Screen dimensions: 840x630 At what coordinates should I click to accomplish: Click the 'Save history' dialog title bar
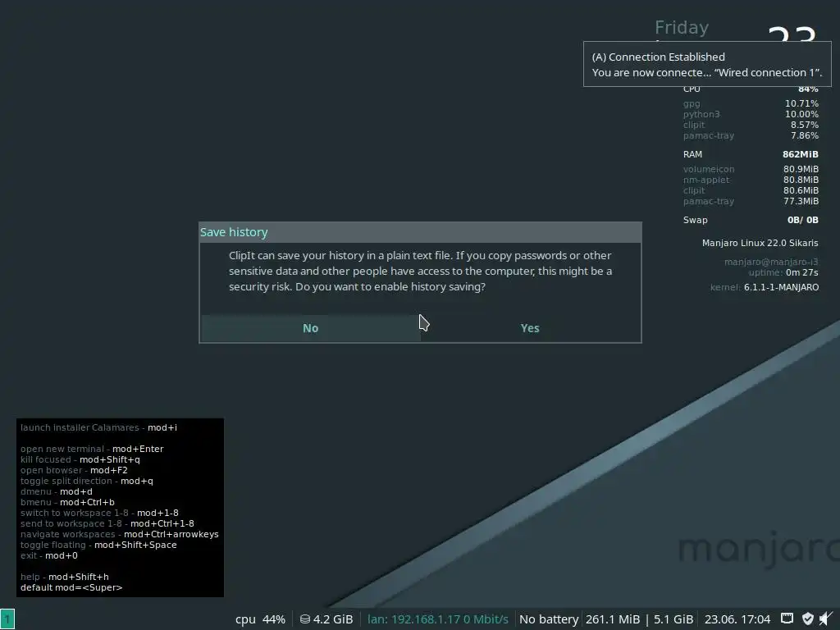click(x=420, y=232)
